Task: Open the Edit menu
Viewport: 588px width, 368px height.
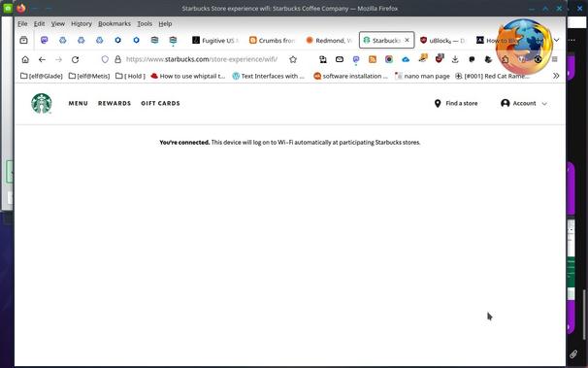Action: click(x=39, y=23)
